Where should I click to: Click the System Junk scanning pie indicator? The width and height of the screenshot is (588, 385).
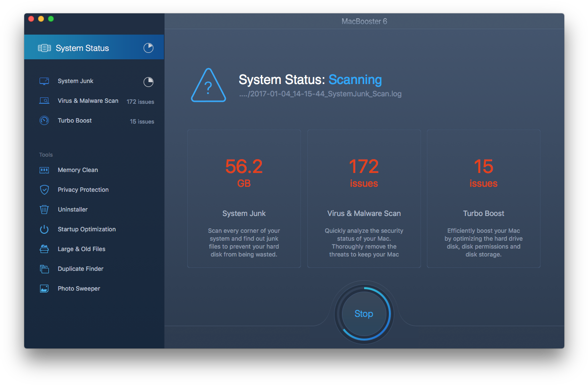pyautogui.click(x=149, y=82)
